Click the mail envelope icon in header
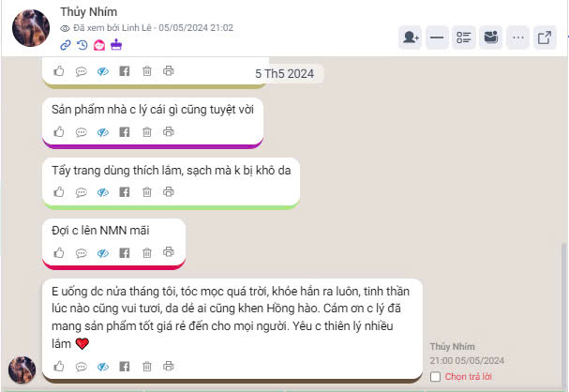Viewport: 569px width, 392px height. [490, 38]
